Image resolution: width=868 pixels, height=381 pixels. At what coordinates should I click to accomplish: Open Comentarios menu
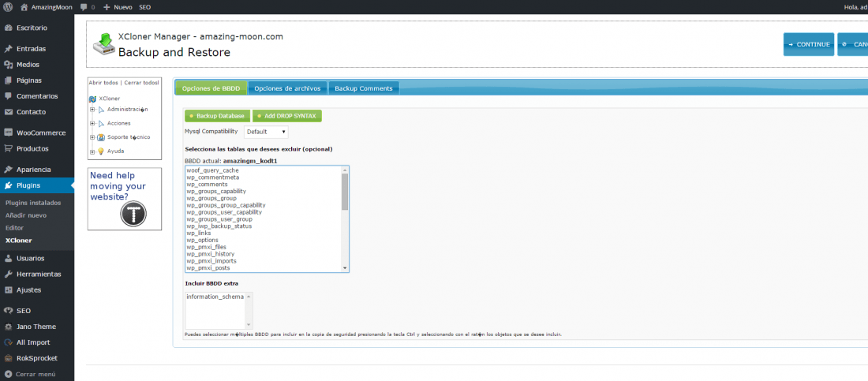(x=37, y=95)
